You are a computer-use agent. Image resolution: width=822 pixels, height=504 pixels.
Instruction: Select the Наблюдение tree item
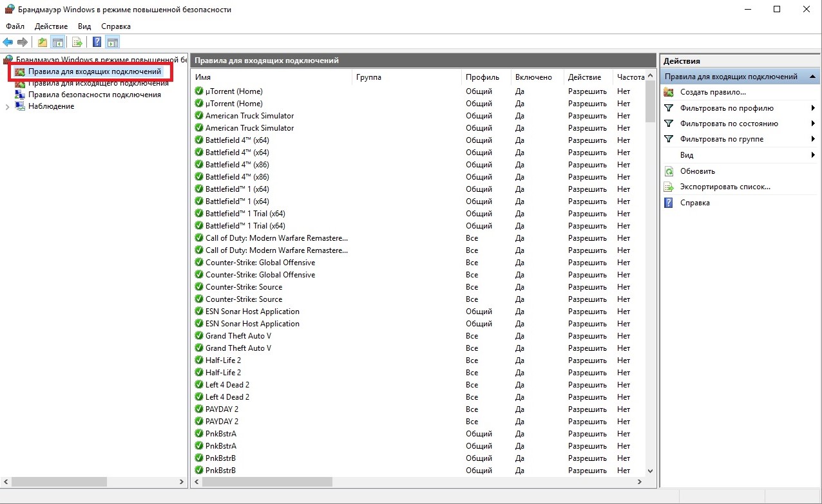51,106
